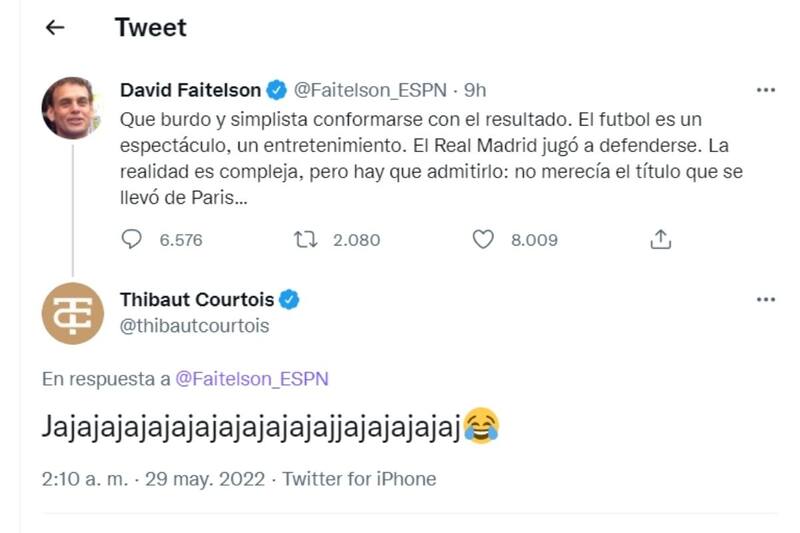Viewport: 800px width, 533px height.
Task: Open @Faitelson_ESPN mention in reply line
Action: (252, 379)
